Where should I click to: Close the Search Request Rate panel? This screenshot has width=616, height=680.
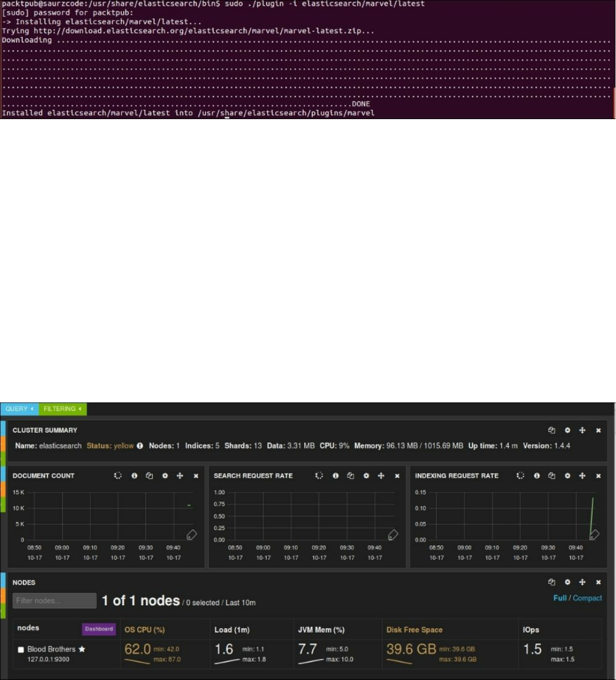point(397,476)
